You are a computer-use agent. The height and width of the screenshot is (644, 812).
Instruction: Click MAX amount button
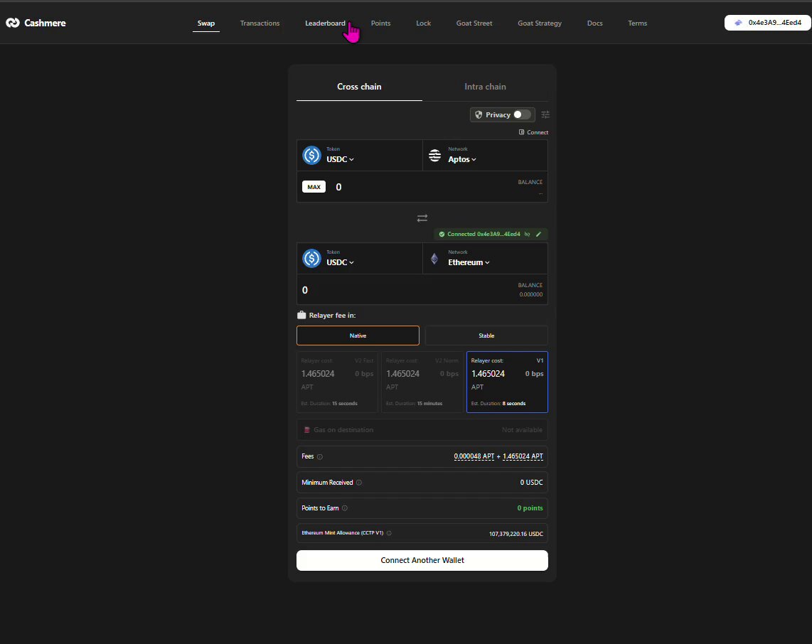pos(314,187)
